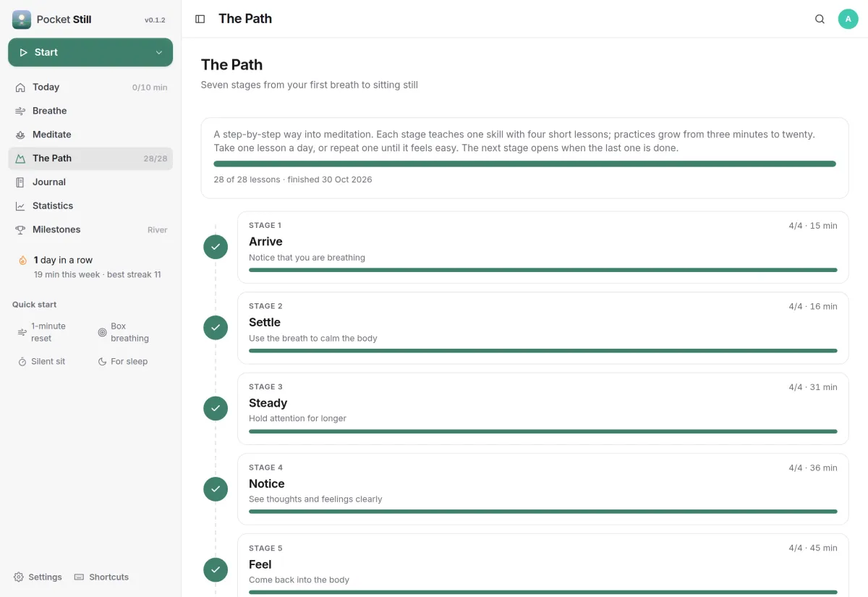The height and width of the screenshot is (597, 868).
Task: Click the Box breathing target icon
Action: [102, 332]
